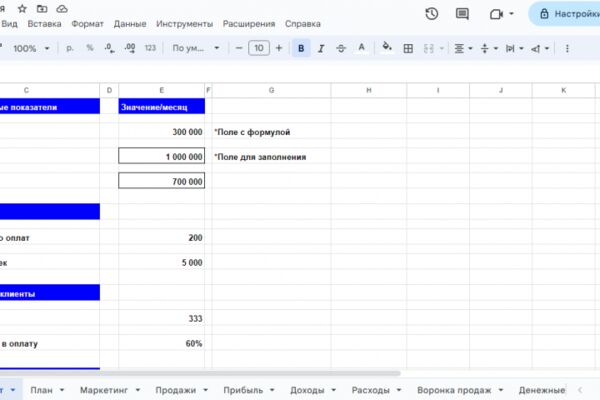Open the fill color picker
600x400 pixels.
[x=387, y=47]
